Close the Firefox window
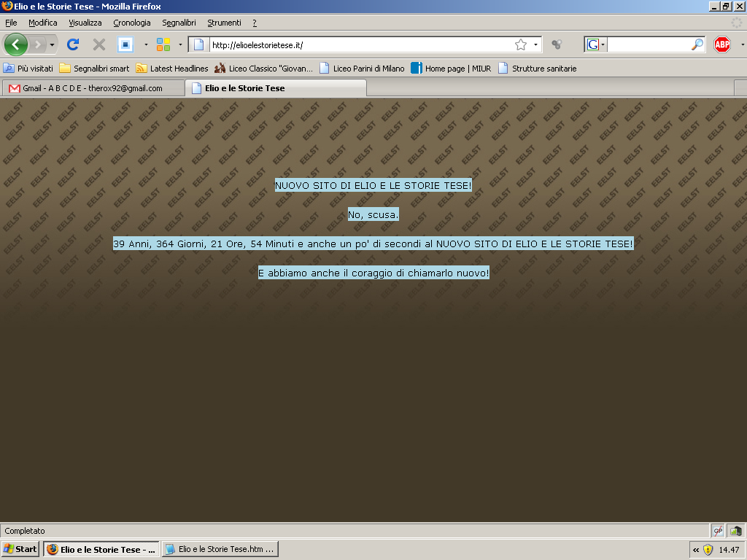The width and height of the screenshot is (747, 560). pos(739,6)
